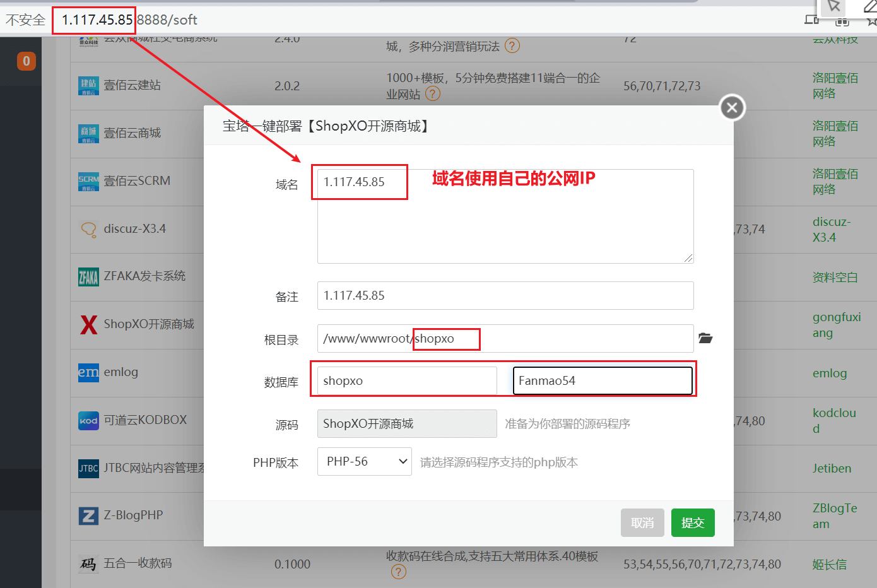Click PHP versions 56,70,71,72,73 cell

662,86
